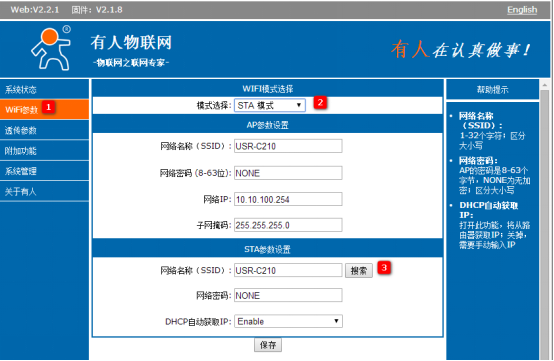Go to the 附加功能 page
554x361 pixels.
click(44, 151)
